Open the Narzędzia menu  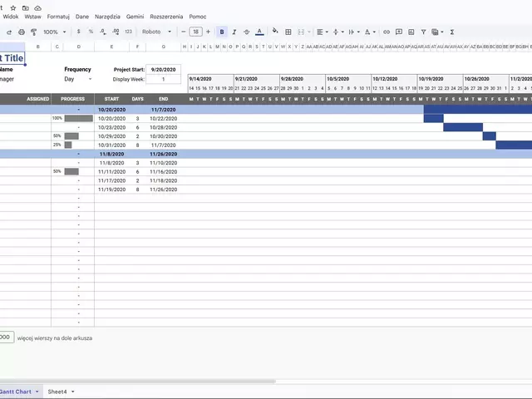pos(107,17)
